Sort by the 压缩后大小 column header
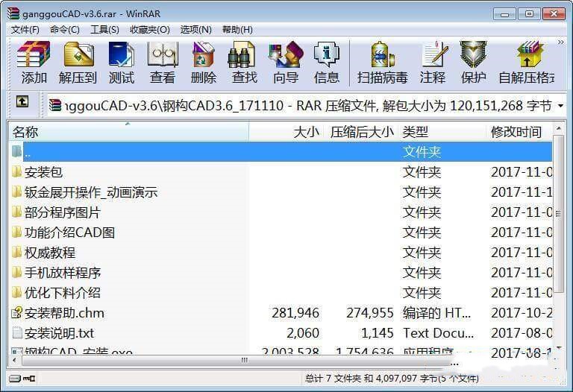This screenshot has height=392, width=573. point(362,131)
